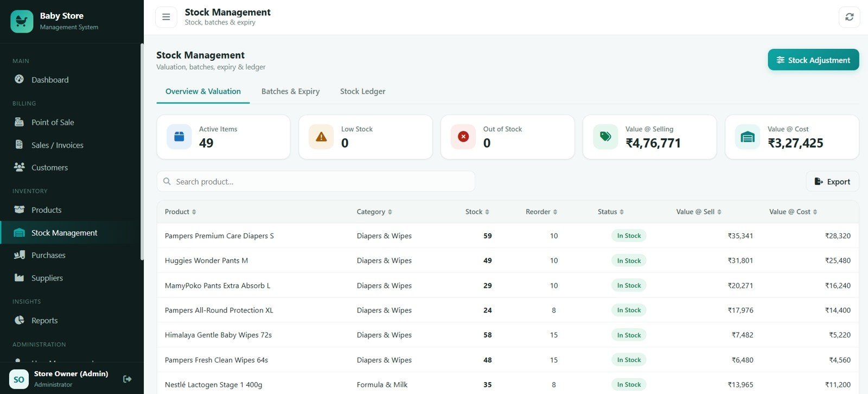868x394 pixels.
Task: Click the Store Owner (Admin) name
Action: tap(71, 374)
